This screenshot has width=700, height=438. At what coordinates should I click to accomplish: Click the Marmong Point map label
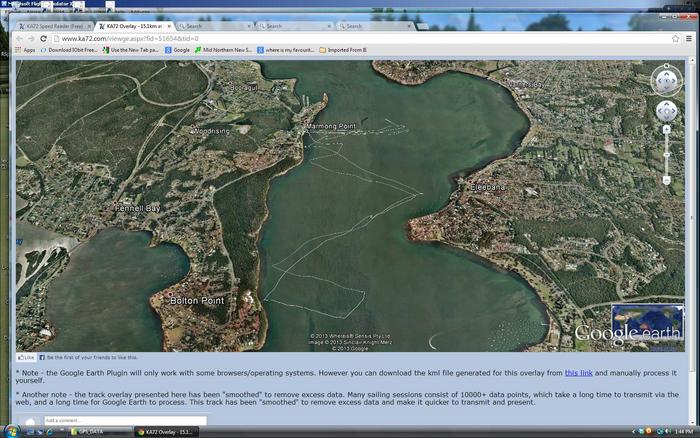click(332, 126)
